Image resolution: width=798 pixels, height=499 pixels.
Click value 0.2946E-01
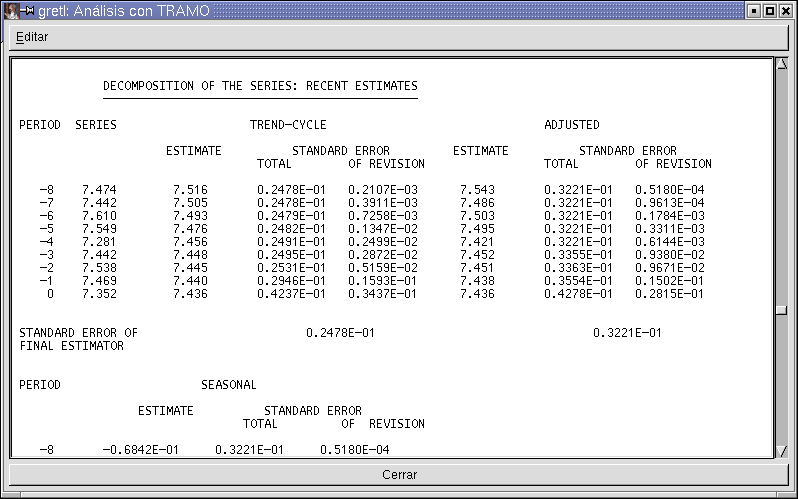click(291, 281)
